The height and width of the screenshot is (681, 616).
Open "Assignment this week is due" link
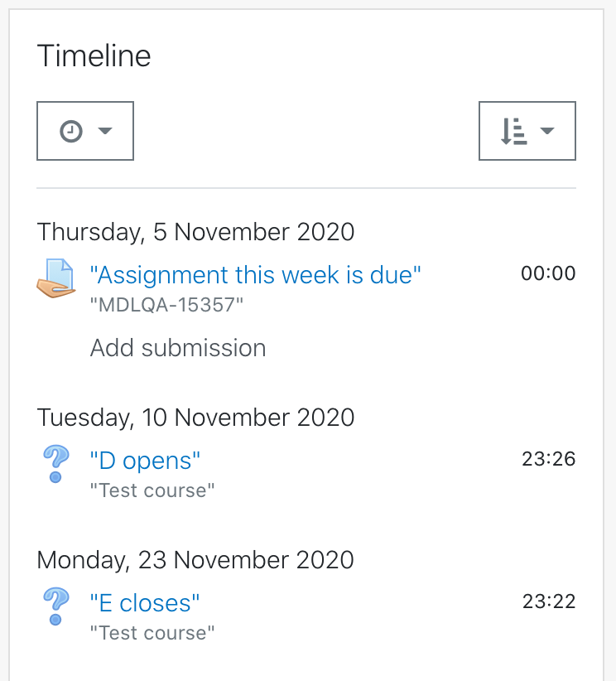(255, 275)
